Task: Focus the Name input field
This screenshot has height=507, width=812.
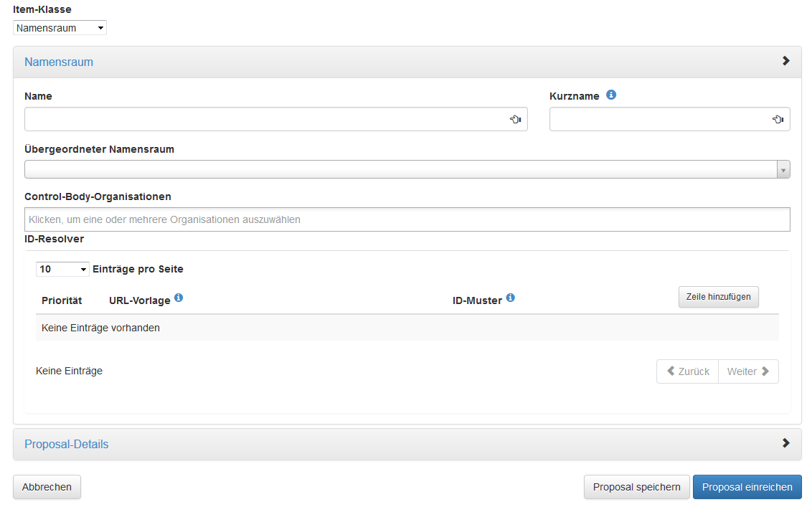Action: coord(275,119)
